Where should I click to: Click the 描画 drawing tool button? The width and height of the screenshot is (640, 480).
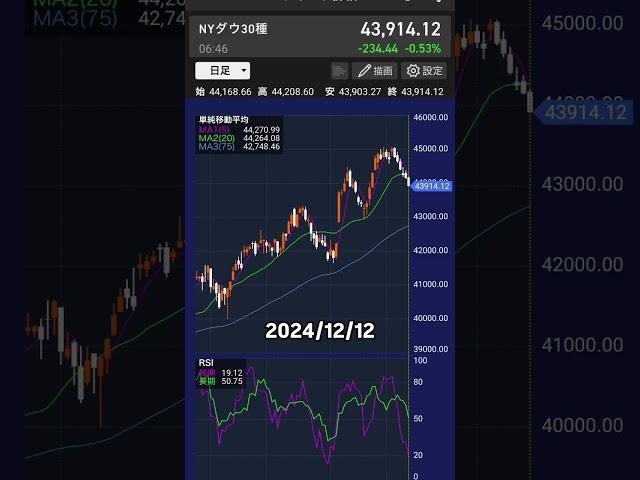click(375, 71)
